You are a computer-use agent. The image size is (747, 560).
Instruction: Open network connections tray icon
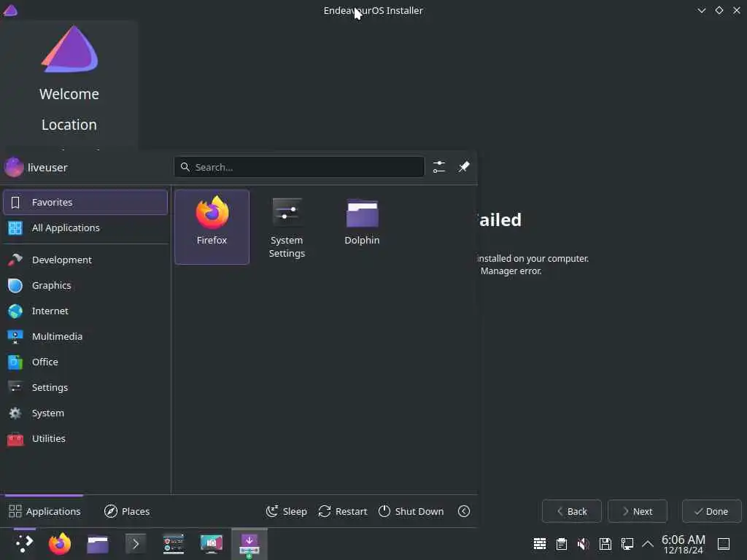pyautogui.click(x=627, y=544)
